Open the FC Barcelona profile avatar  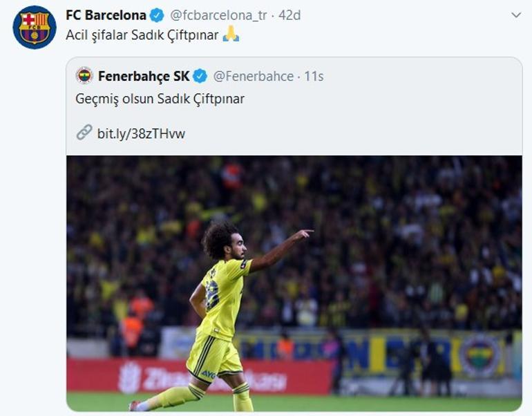pyautogui.click(x=35, y=27)
